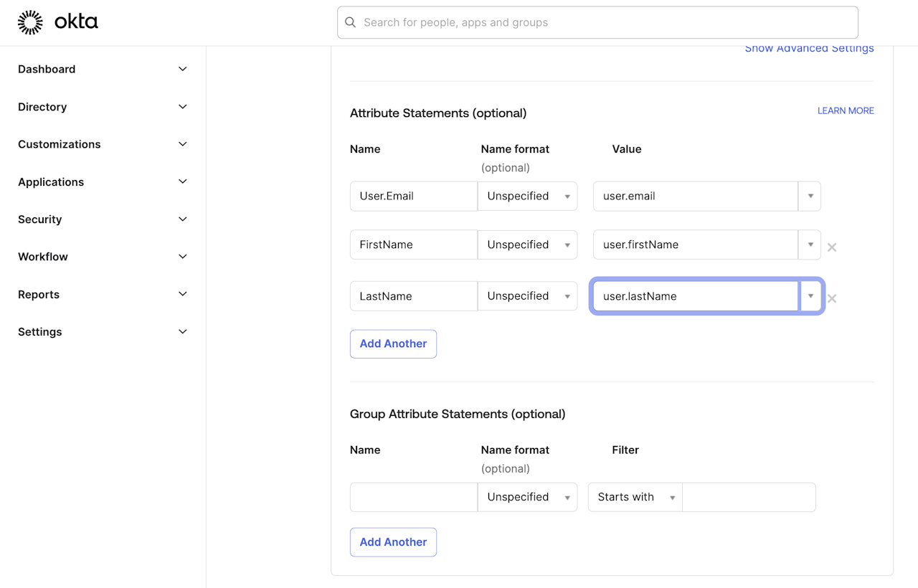The width and height of the screenshot is (918, 588).
Task: Click the Okta logo icon
Action: tap(30, 22)
